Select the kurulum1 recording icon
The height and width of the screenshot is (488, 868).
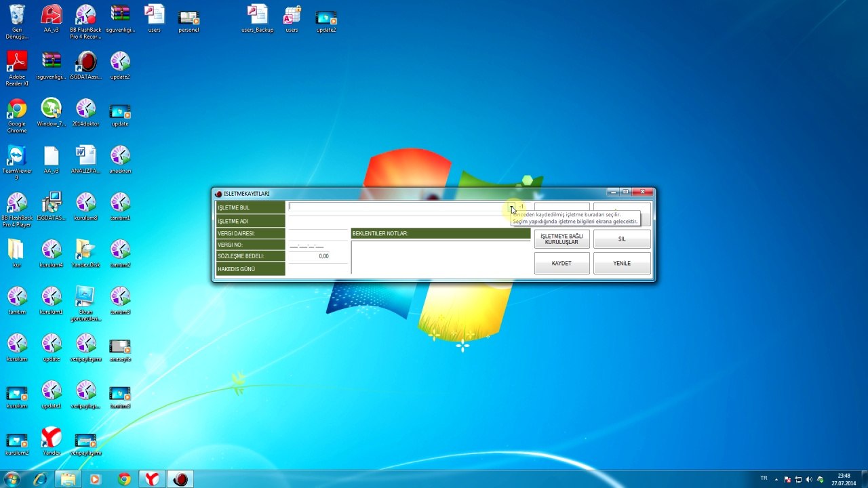coord(52,300)
